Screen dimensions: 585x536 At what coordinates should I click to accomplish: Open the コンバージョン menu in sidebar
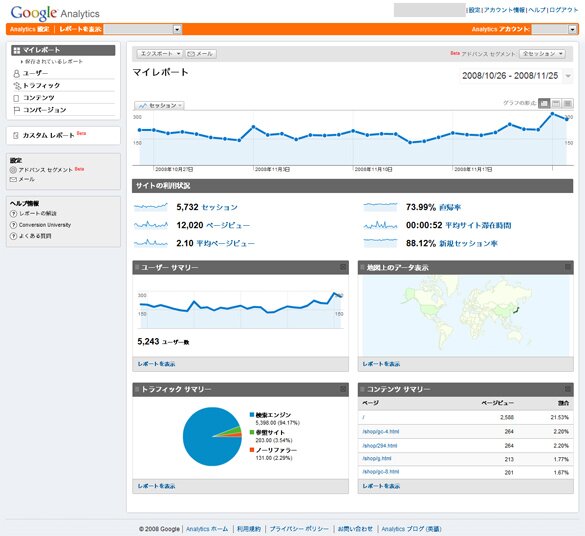pyautogui.click(x=44, y=110)
